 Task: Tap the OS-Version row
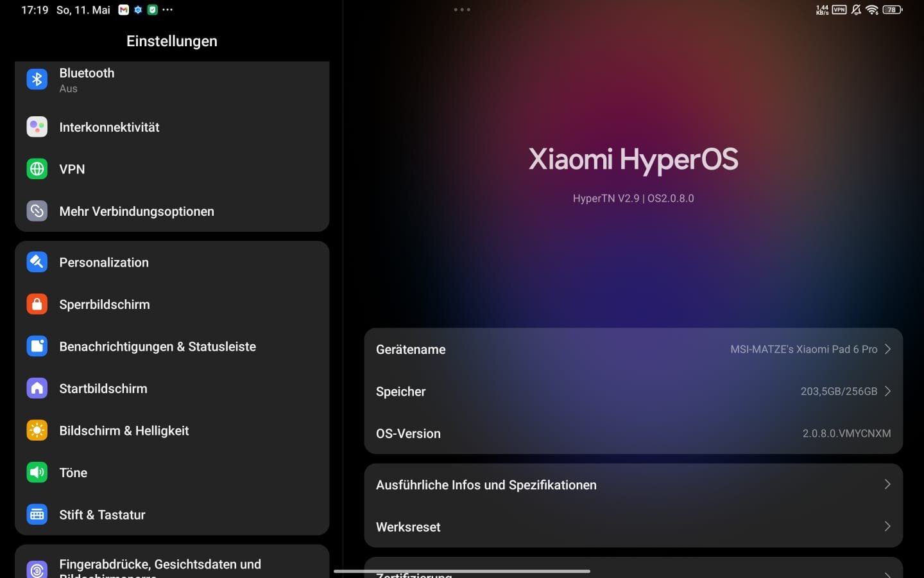tap(633, 433)
